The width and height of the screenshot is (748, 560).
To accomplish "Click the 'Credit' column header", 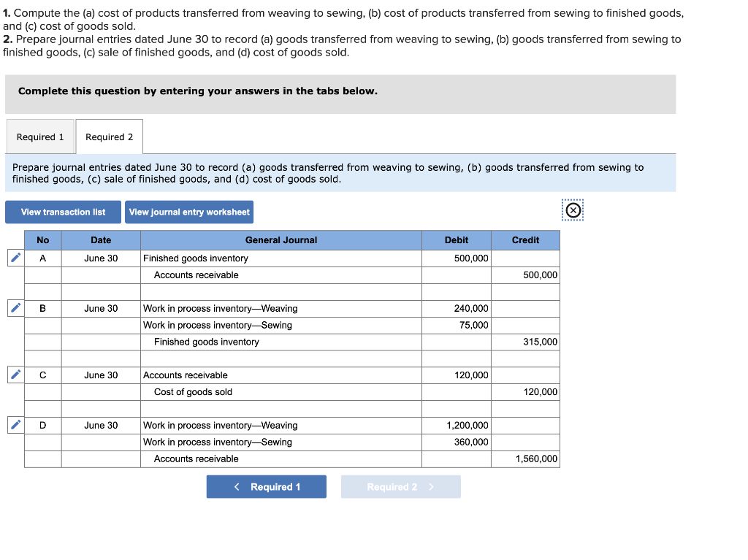I will click(x=526, y=240).
